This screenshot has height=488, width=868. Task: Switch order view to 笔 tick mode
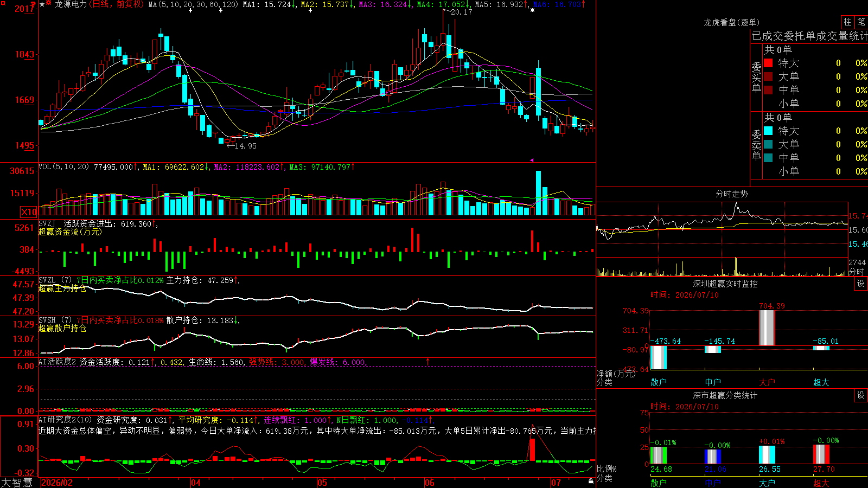(861, 22)
